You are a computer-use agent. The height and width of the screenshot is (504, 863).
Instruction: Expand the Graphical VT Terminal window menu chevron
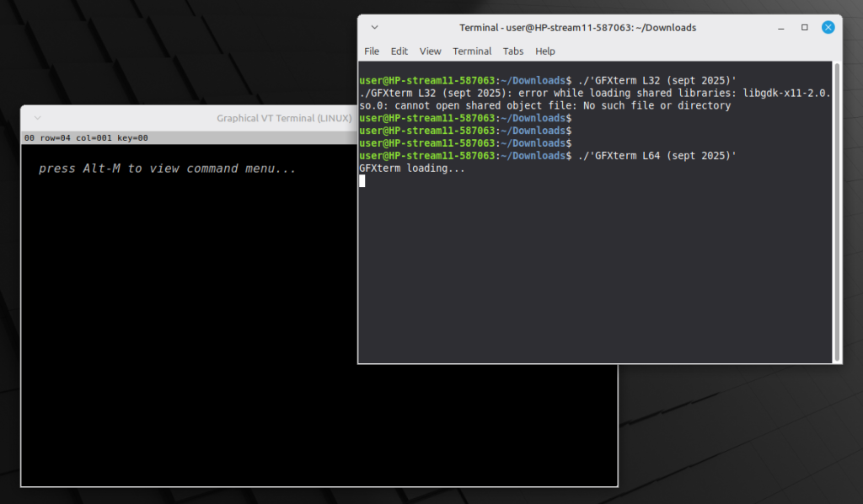pos(36,119)
